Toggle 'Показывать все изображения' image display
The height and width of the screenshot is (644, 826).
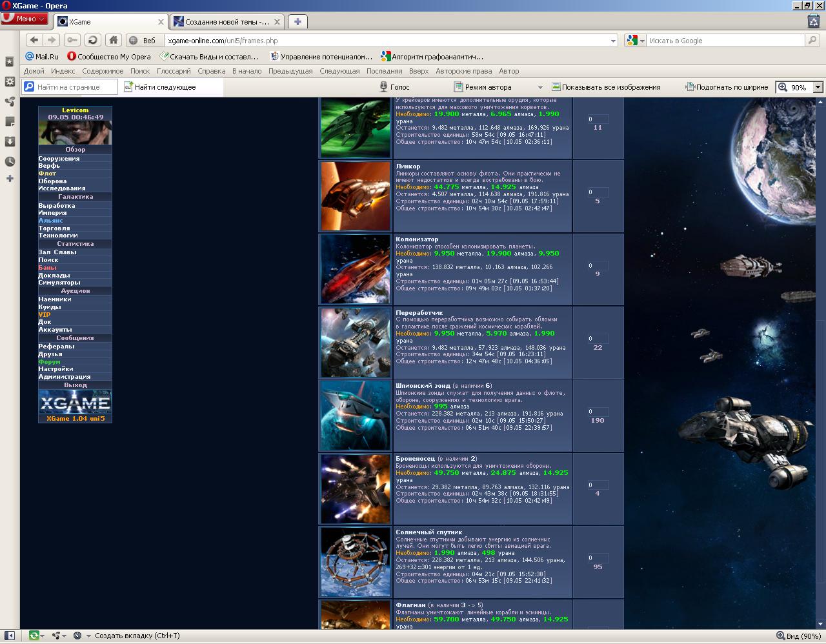tap(606, 87)
